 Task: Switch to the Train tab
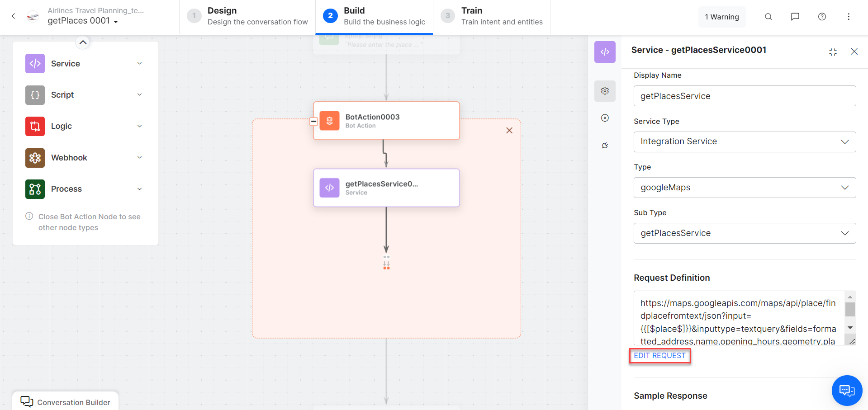pyautogui.click(x=492, y=17)
